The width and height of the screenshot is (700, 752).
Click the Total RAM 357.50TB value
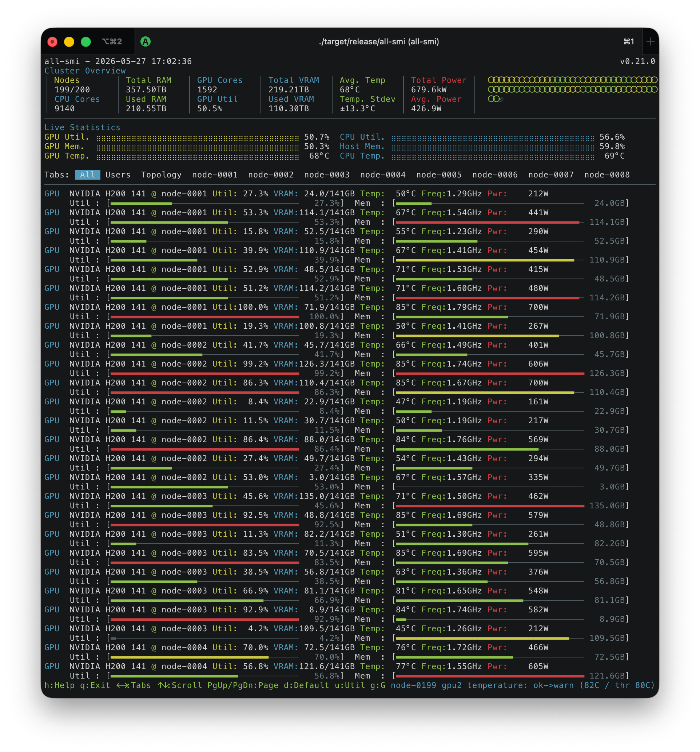coord(146,90)
